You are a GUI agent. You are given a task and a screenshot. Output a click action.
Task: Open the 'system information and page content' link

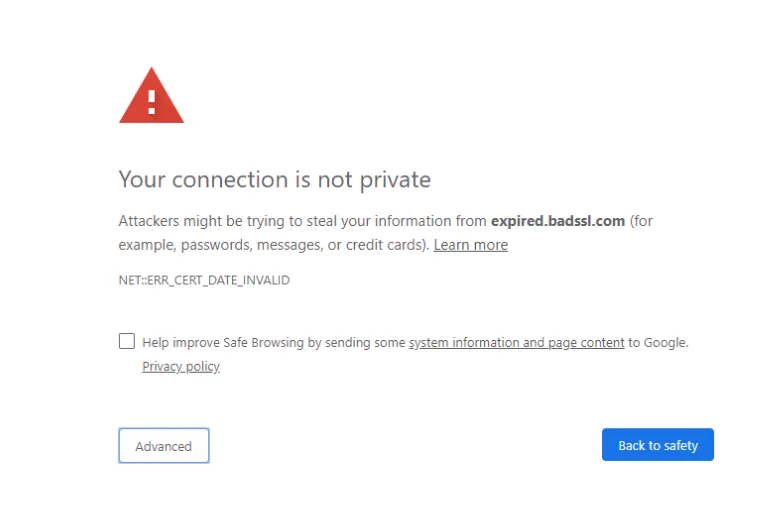pos(516,342)
